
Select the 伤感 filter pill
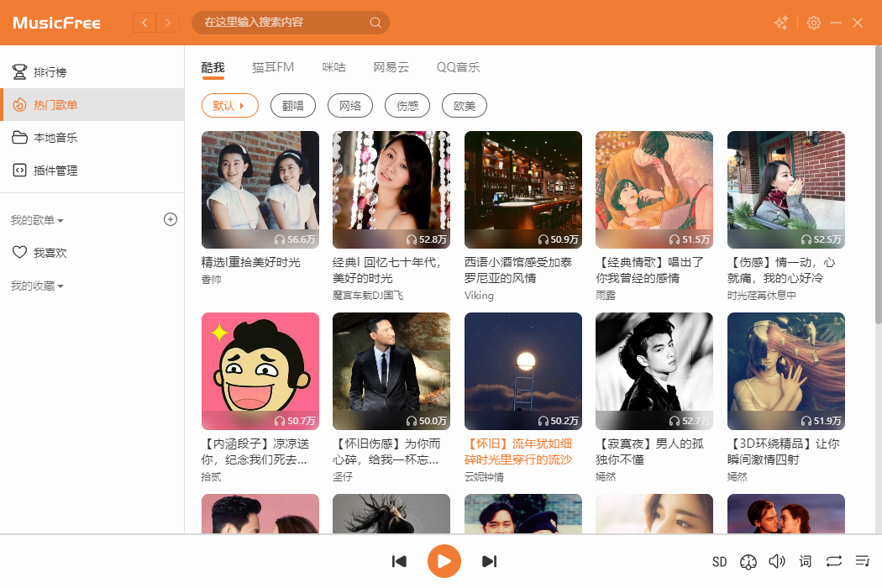407,105
